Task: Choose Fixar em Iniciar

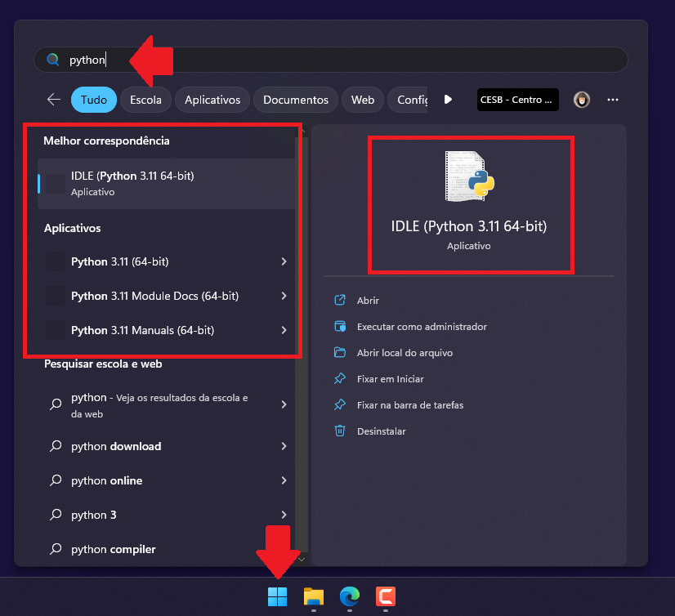Action: [391, 379]
